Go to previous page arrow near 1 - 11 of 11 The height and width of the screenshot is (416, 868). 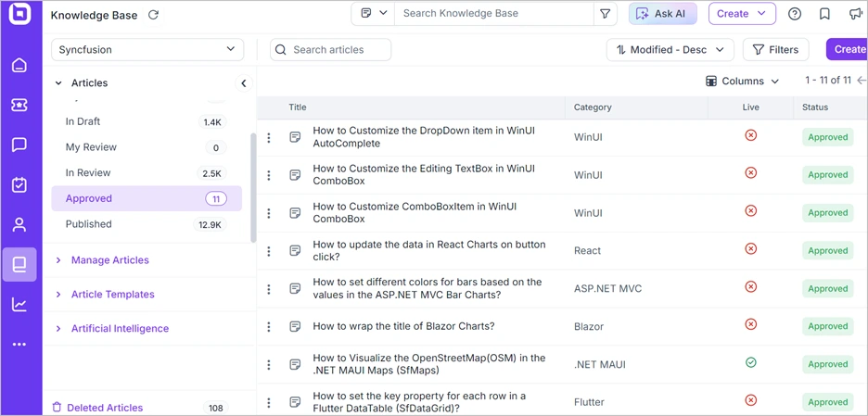click(862, 81)
